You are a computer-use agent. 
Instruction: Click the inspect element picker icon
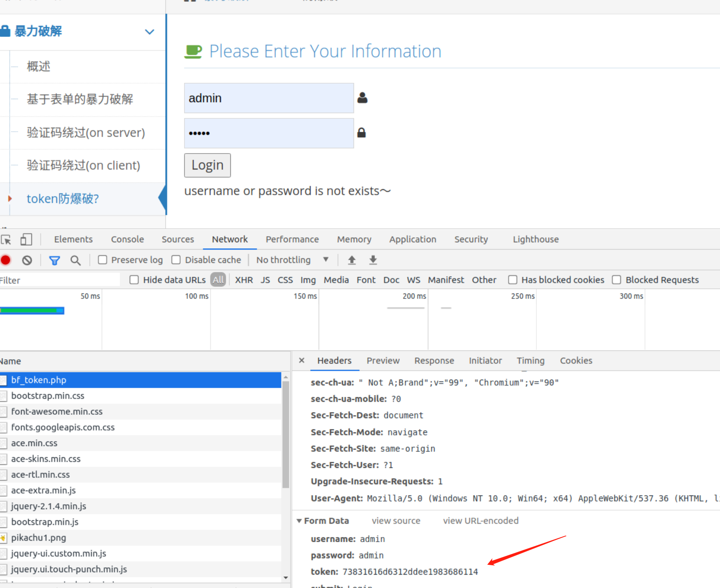point(6,239)
